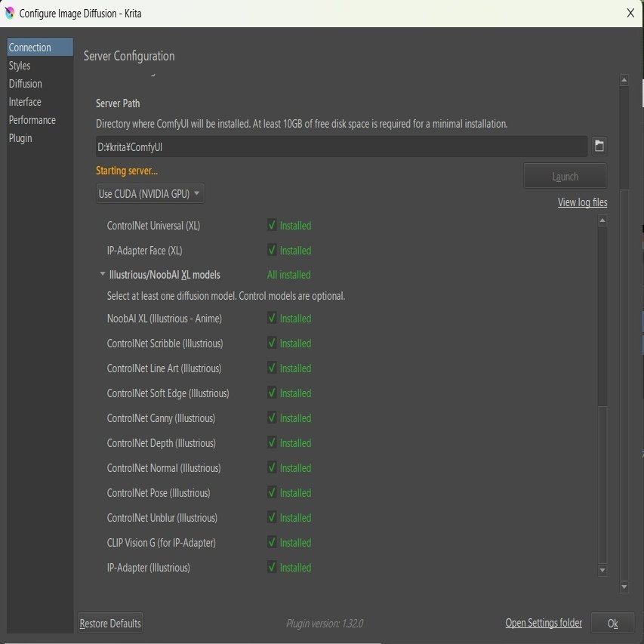Toggle NoobAI XL (Illustrious - Anime) checkbox
The width and height of the screenshot is (644, 644).
[272, 318]
